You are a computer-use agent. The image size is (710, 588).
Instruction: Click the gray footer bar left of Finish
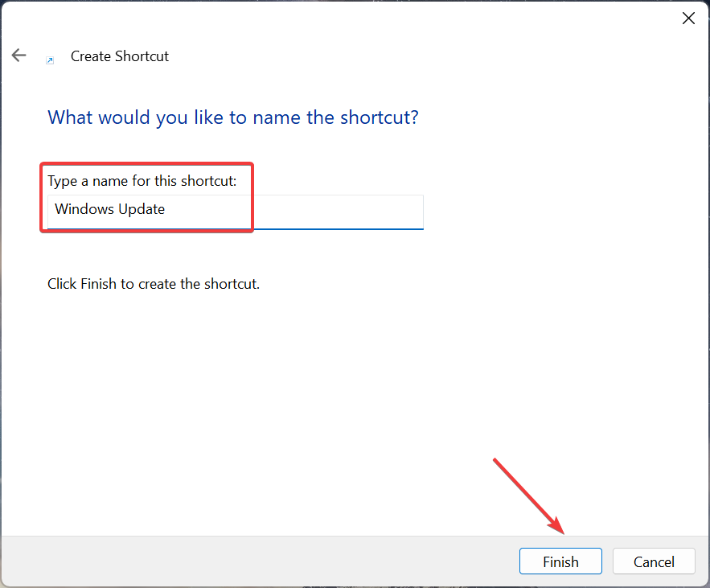241,561
